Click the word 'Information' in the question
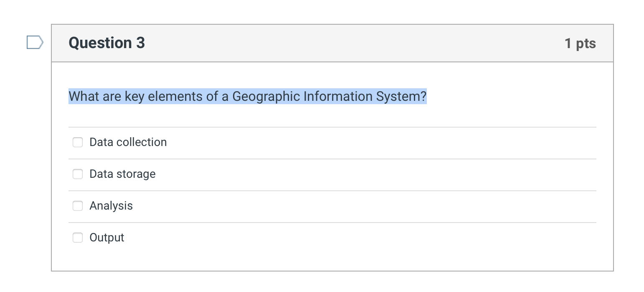The image size is (644, 292). [338, 97]
